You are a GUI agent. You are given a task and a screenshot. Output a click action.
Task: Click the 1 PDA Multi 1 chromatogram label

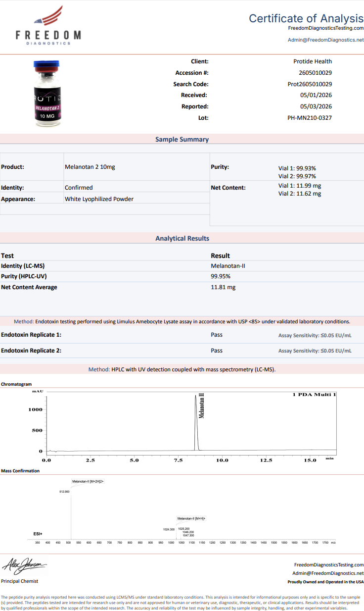(314, 395)
